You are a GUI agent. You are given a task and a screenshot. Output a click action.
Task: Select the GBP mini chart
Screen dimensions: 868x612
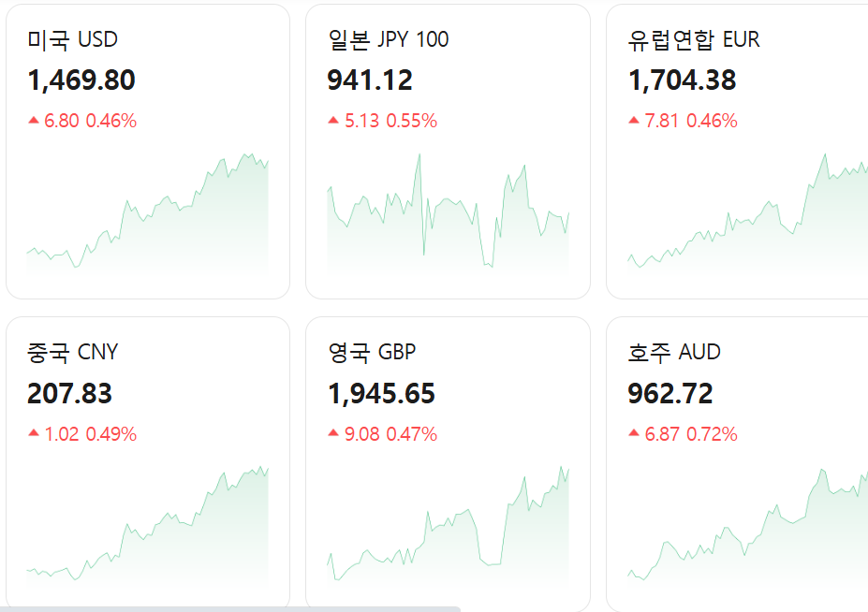pyautogui.click(x=447, y=524)
